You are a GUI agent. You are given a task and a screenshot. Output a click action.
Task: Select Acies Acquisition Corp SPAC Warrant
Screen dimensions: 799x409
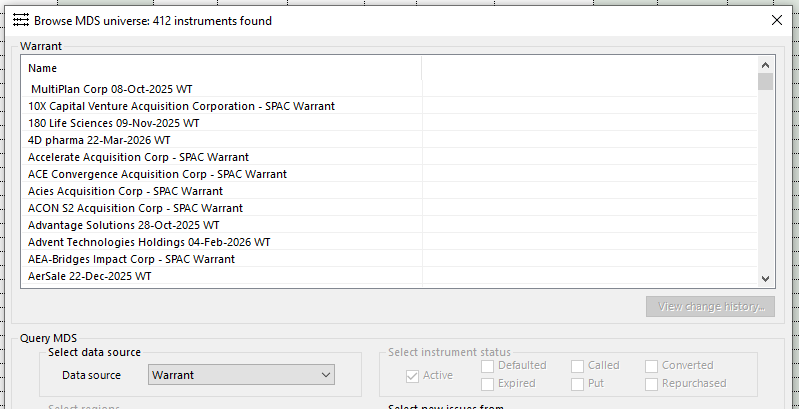pos(389,191)
